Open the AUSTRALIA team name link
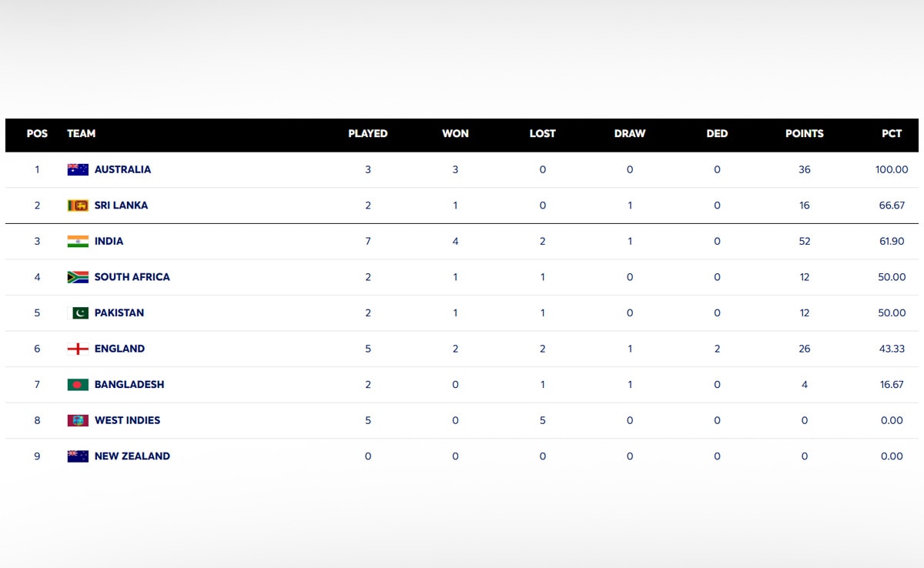This screenshot has width=924, height=568. click(x=122, y=169)
